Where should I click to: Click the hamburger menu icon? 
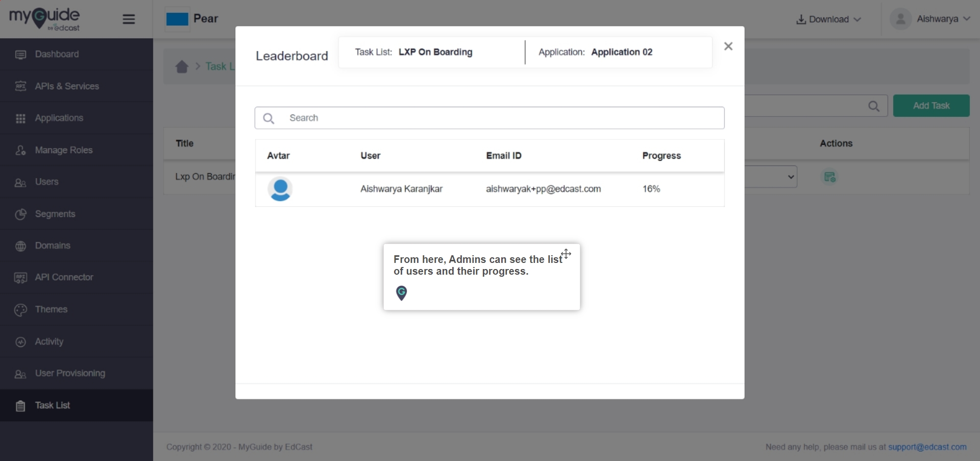click(x=129, y=19)
